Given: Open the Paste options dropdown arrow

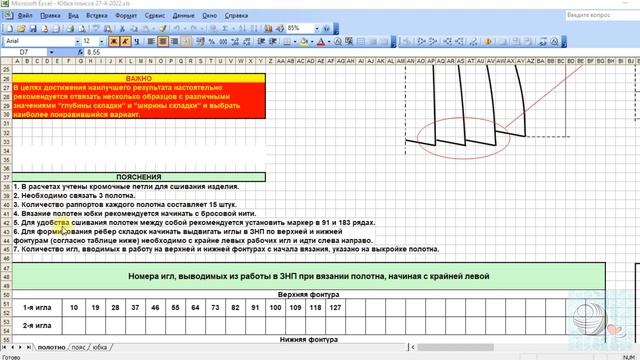Looking at the screenshot, I should [x=153, y=29].
